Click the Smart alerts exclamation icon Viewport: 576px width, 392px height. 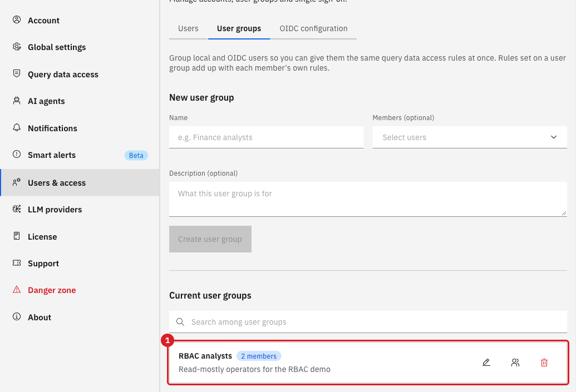click(17, 154)
